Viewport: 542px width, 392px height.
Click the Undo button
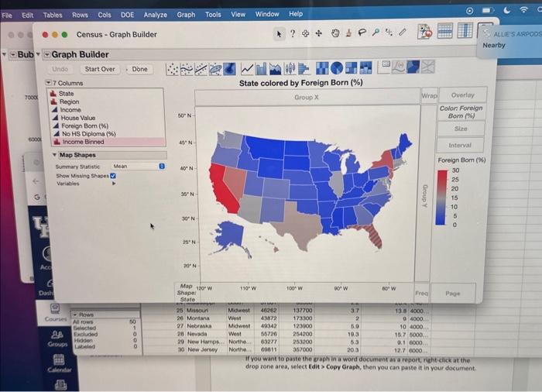click(x=60, y=69)
